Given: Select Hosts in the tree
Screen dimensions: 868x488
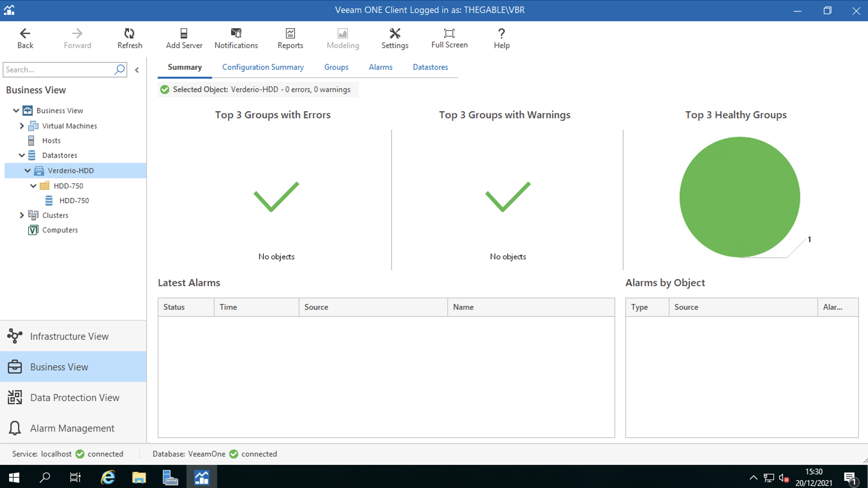Looking at the screenshot, I should [51, 140].
